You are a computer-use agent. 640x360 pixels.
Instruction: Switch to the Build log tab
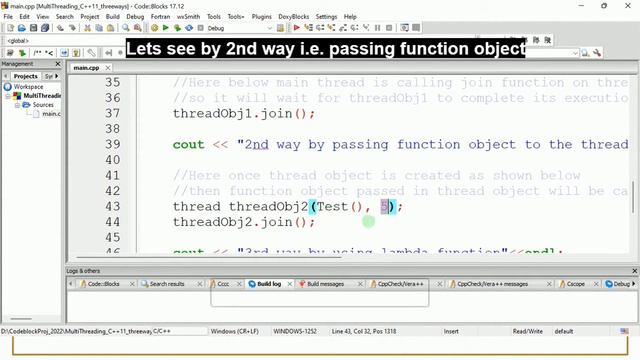(269, 284)
